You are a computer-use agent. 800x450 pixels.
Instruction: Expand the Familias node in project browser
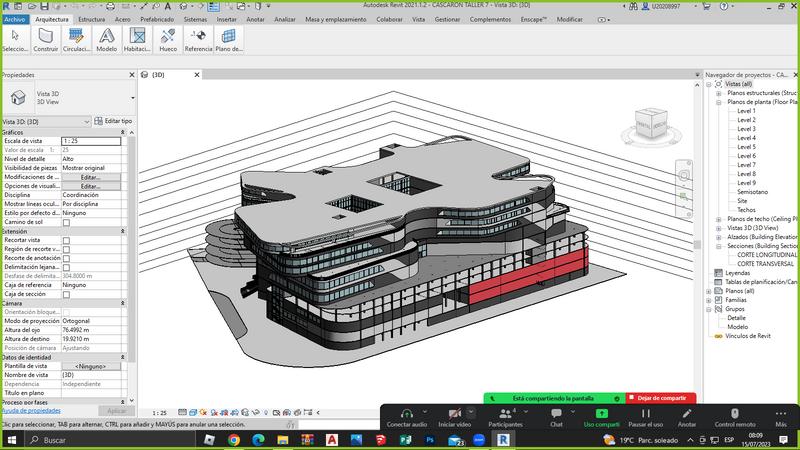click(x=709, y=299)
